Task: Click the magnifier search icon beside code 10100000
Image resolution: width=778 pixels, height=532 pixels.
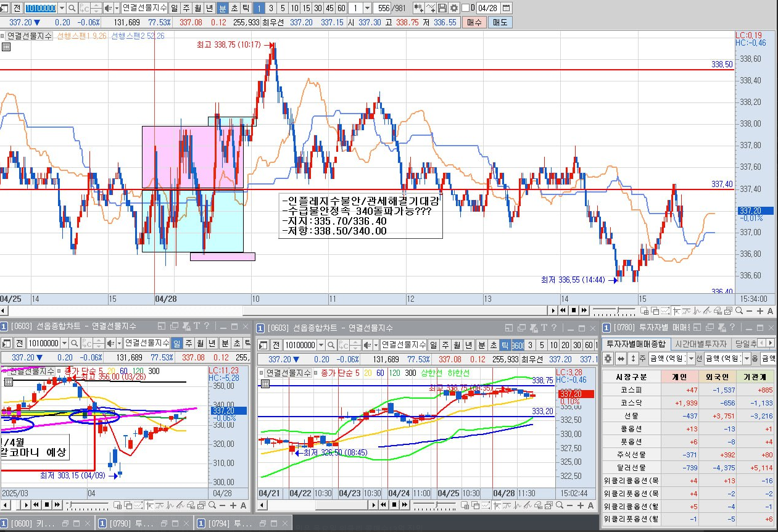Action: (72, 8)
